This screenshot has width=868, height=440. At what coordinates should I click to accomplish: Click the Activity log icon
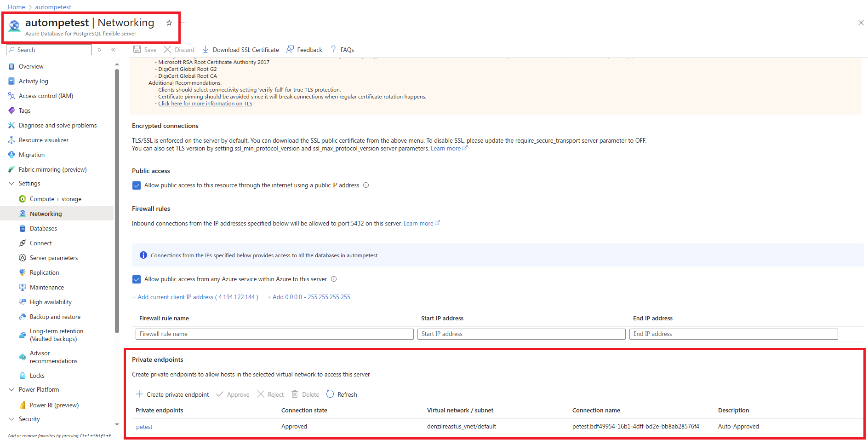pos(11,81)
